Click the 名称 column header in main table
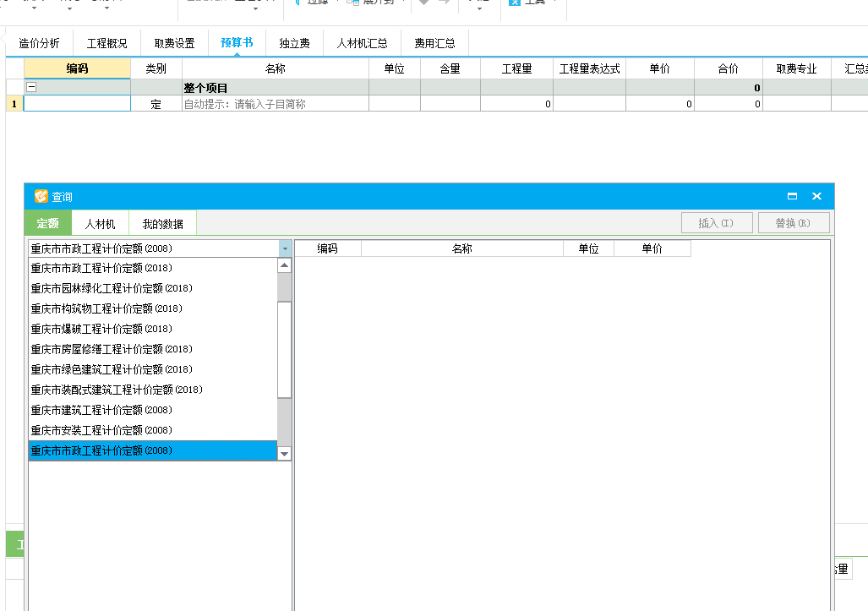Image resolution: width=868 pixels, height=611 pixels. pos(276,68)
